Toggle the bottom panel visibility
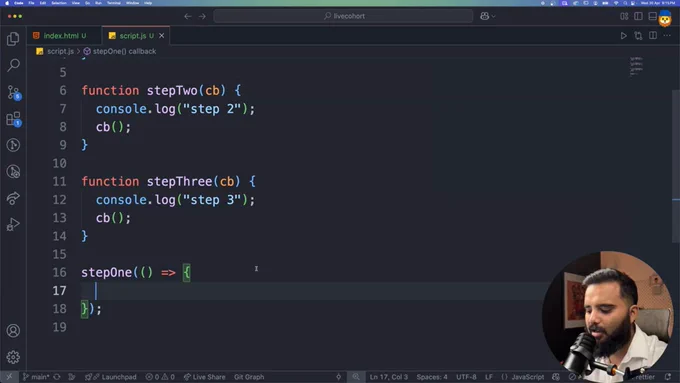The height and width of the screenshot is (383, 680). (652, 16)
